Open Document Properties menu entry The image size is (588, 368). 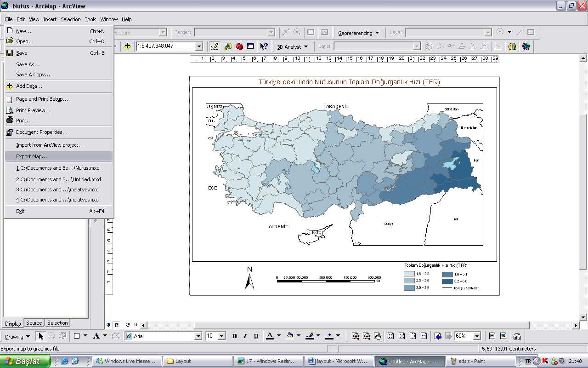(59, 132)
